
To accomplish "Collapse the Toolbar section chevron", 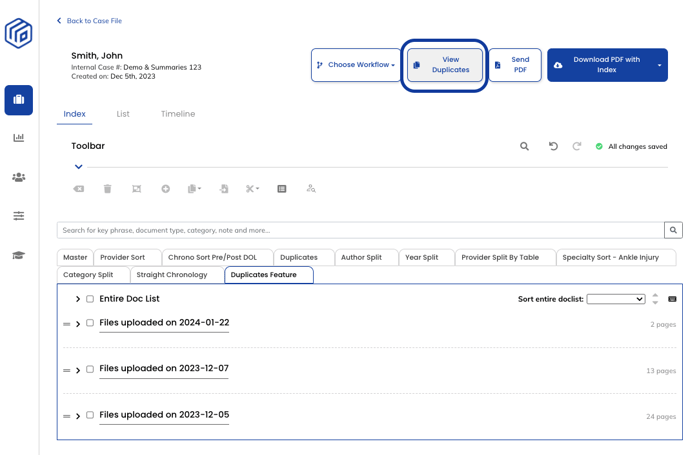I will (79, 167).
